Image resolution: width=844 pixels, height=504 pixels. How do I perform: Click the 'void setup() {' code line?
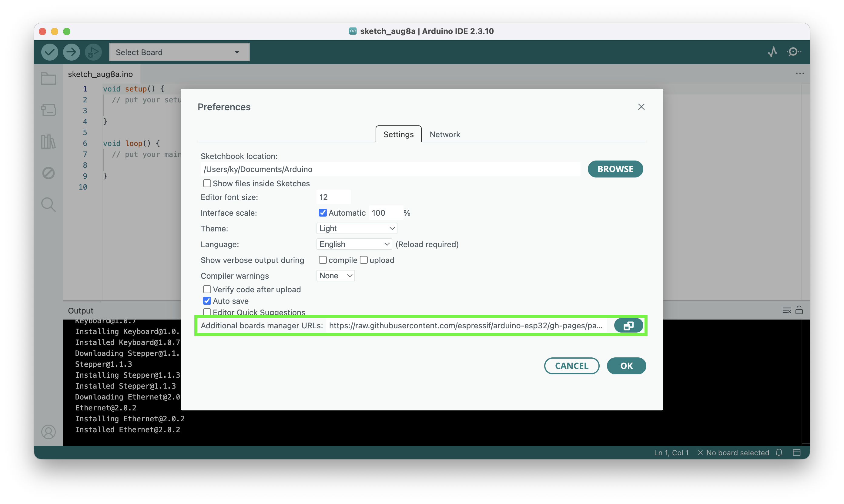[134, 89]
